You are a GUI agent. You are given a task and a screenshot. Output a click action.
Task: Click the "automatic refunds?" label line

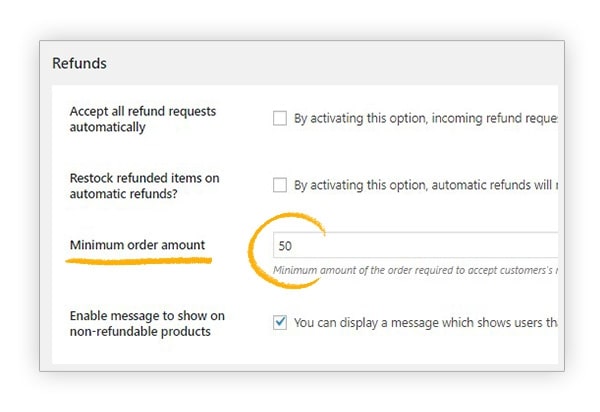click(x=125, y=193)
